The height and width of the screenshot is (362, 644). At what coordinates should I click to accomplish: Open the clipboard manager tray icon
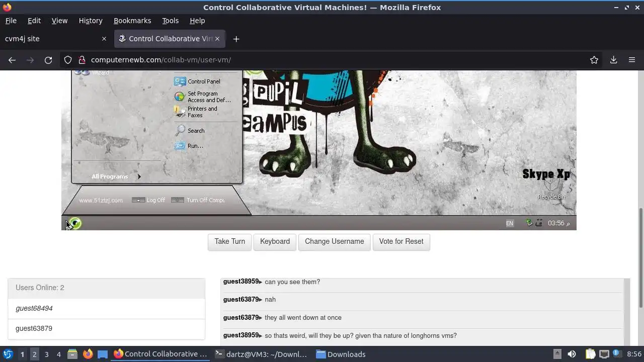click(x=590, y=354)
